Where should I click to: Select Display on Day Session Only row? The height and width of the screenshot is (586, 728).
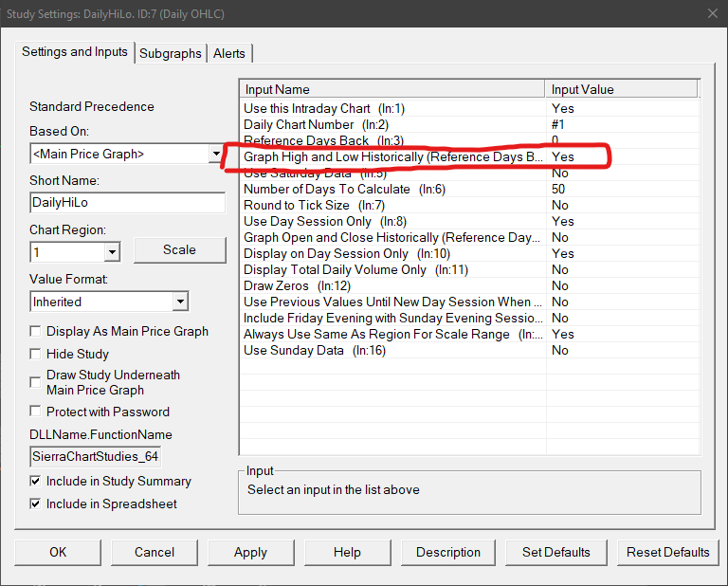(x=470, y=253)
